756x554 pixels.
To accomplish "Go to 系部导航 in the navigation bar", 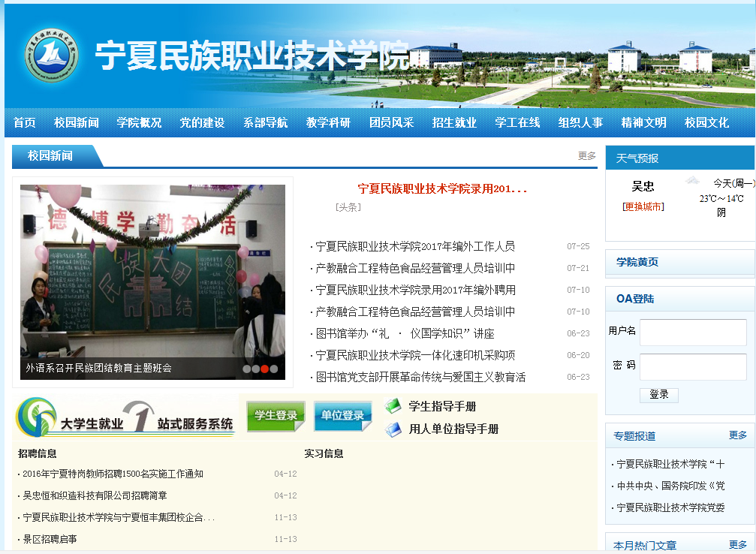I will coord(265,122).
